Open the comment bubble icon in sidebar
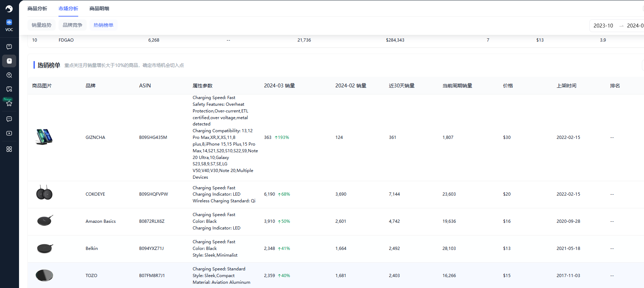 click(9, 47)
